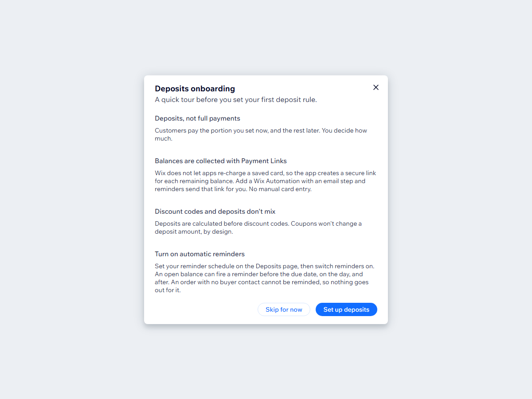Click the quick tour subtitle text
532x399 pixels.
(x=236, y=100)
